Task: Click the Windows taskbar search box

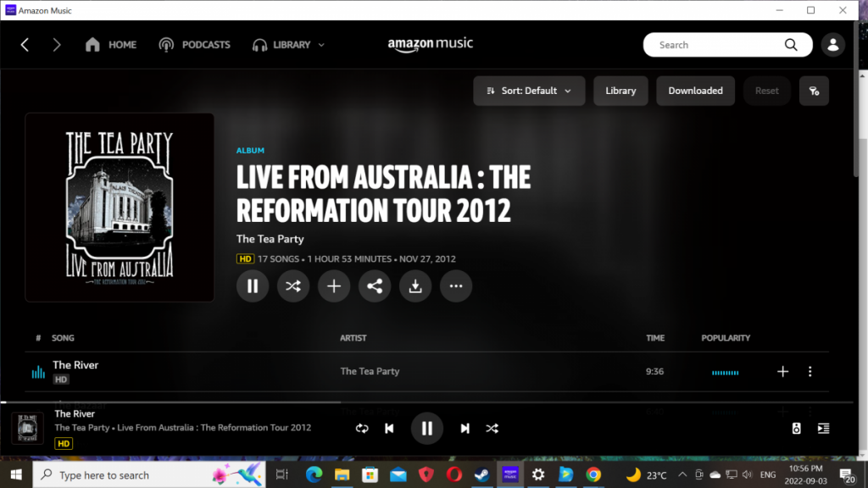Action: pos(149,474)
